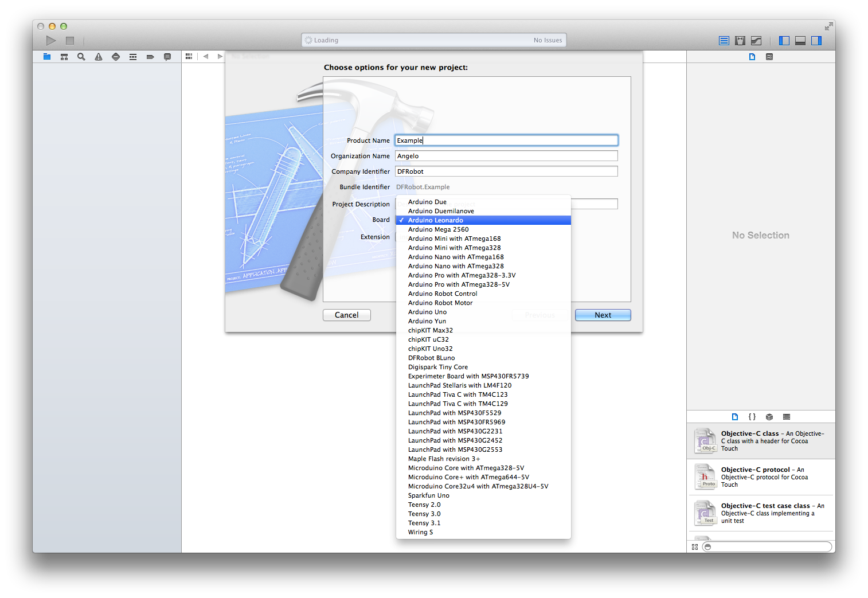Choose DFRobot BLuno board

[483, 358]
